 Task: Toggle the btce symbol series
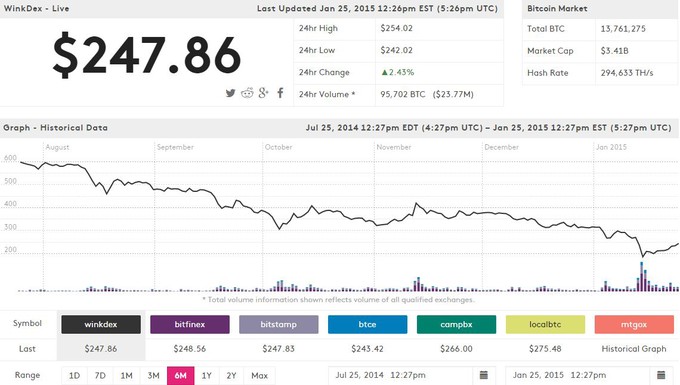click(x=367, y=324)
